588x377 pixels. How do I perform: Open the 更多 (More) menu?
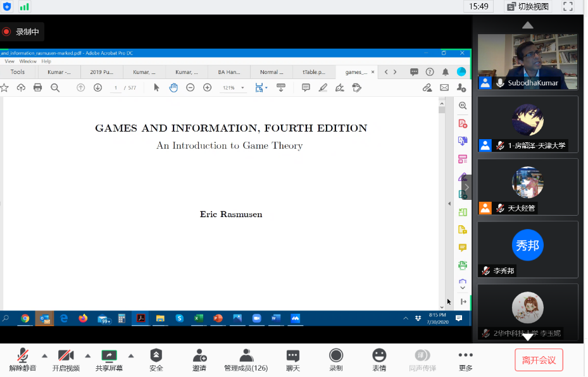point(465,356)
